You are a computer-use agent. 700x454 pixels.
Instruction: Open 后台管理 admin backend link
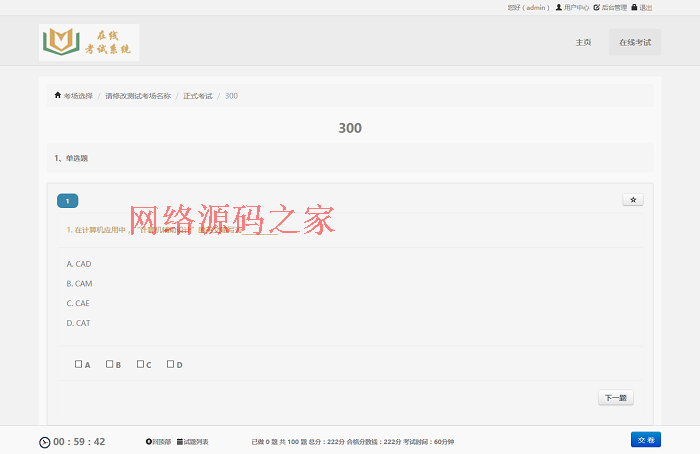click(610, 8)
